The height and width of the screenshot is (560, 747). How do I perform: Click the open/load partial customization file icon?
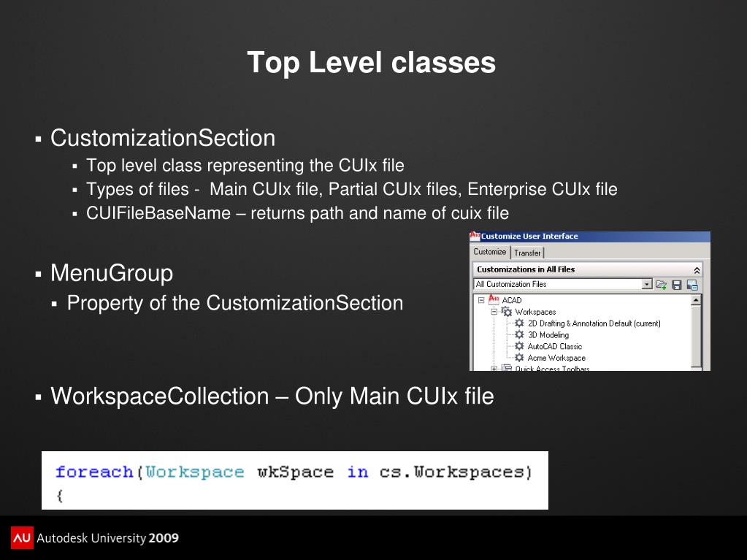coord(662,285)
